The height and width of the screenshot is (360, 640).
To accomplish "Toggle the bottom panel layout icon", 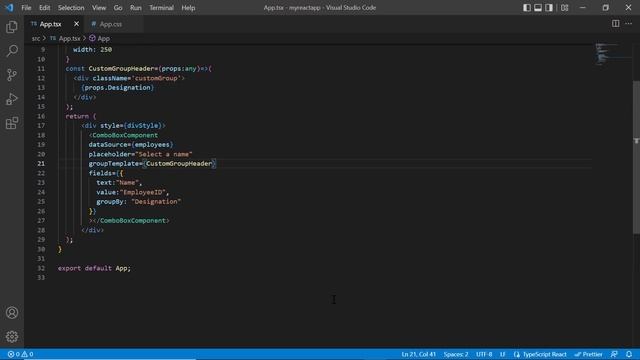I will point(538,8).
